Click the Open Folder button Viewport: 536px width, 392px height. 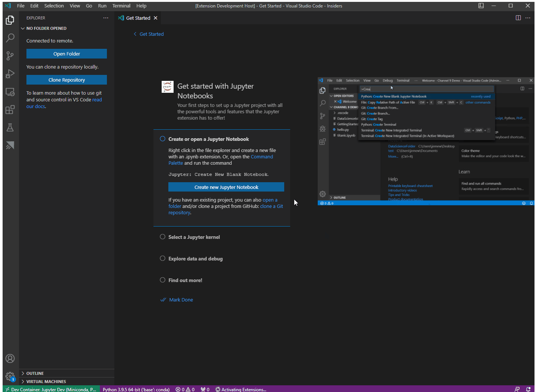click(67, 54)
